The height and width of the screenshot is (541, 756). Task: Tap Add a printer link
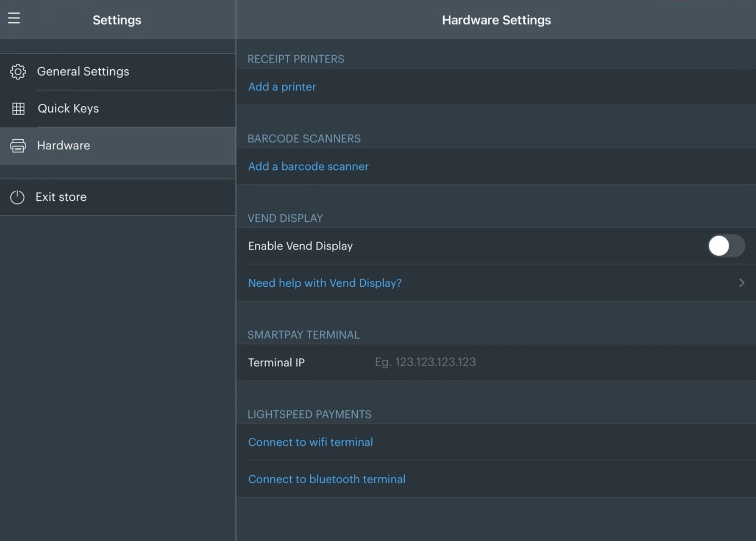click(282, 87)
